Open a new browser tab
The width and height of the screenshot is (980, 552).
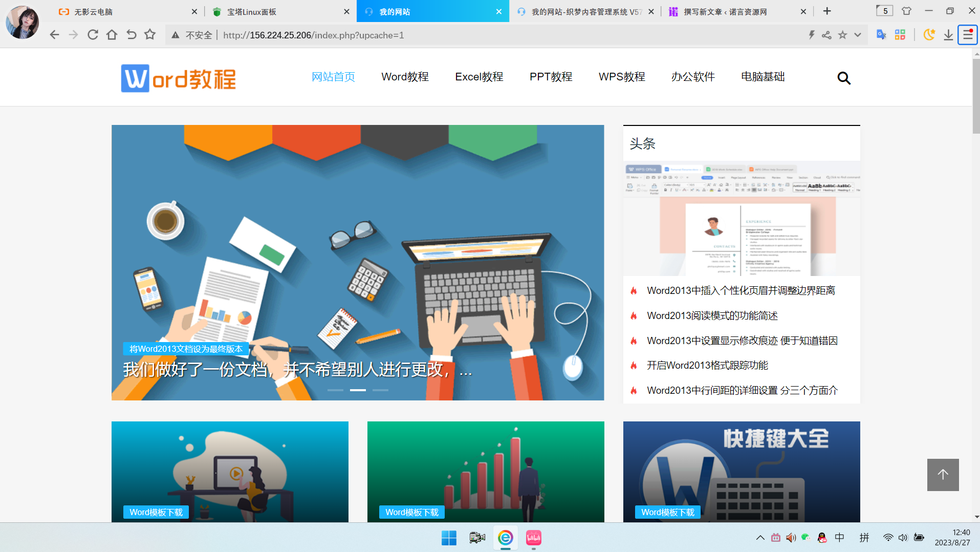827,11
